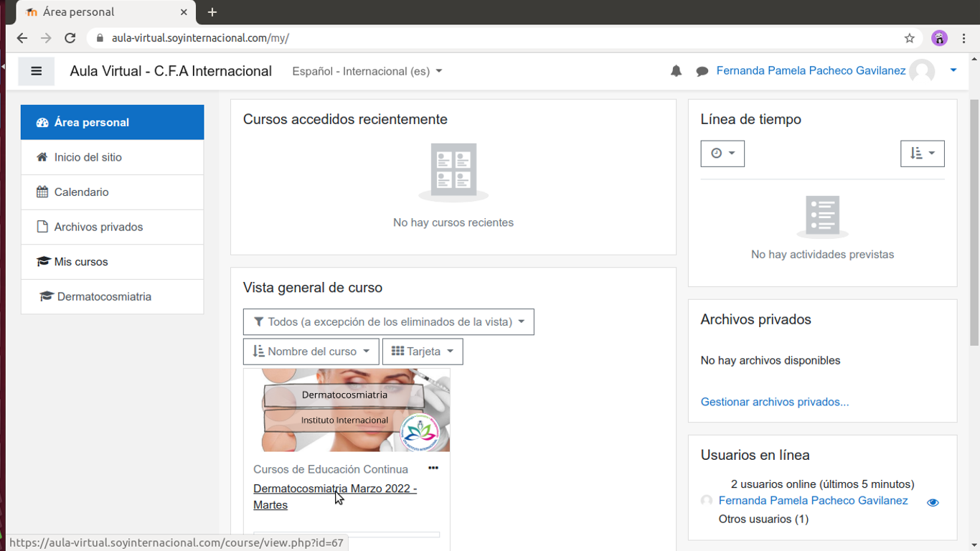Go to Archivos privados in sidebar
This screenshot has height=551, width=980.
(x=98, y=227)
